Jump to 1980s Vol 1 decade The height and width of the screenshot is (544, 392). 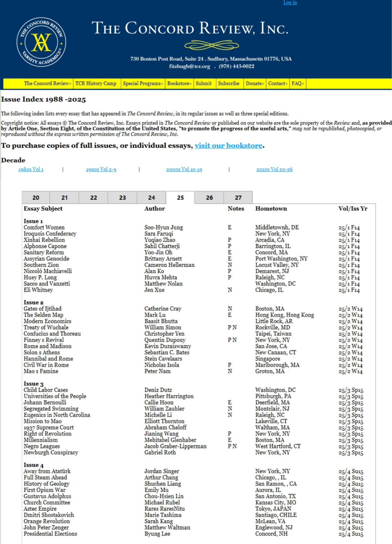click(x=31, y=169)
